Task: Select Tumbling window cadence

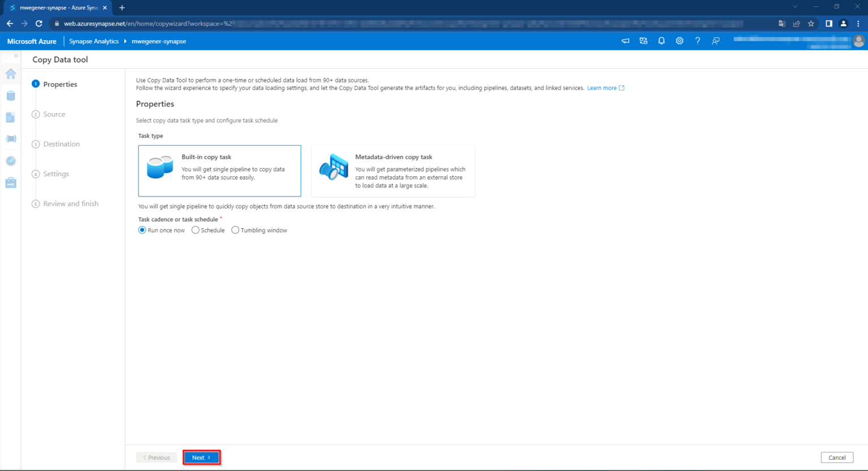Action: pos(235,230)
